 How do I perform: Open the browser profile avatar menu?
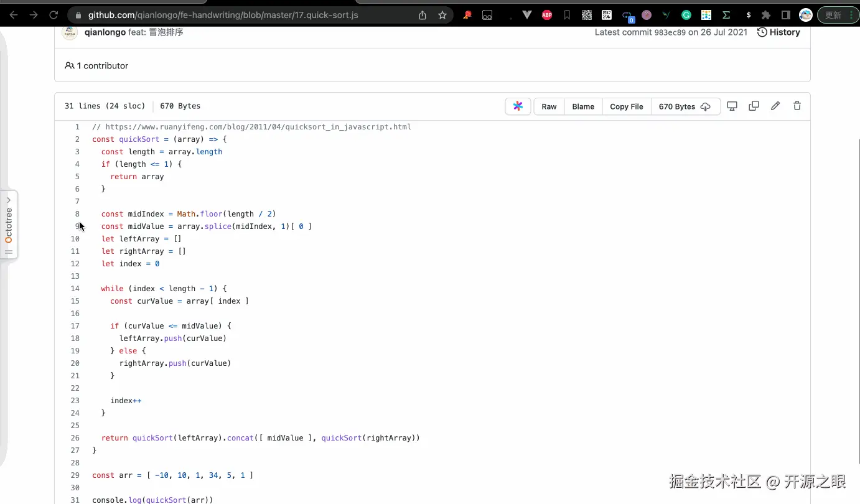click(x=805, y=15)
